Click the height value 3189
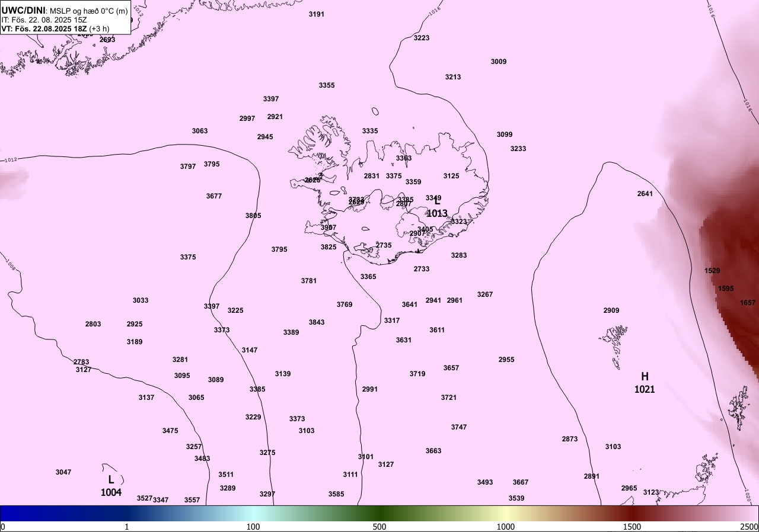This screenshot has width=759, height=532. tap(135, 342)
